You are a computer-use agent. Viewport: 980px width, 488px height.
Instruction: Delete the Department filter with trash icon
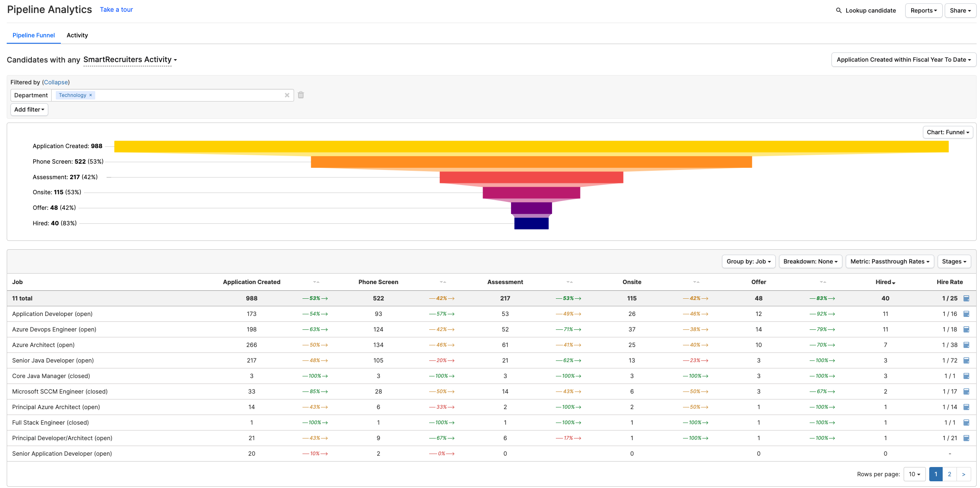[x=301, y=95]
